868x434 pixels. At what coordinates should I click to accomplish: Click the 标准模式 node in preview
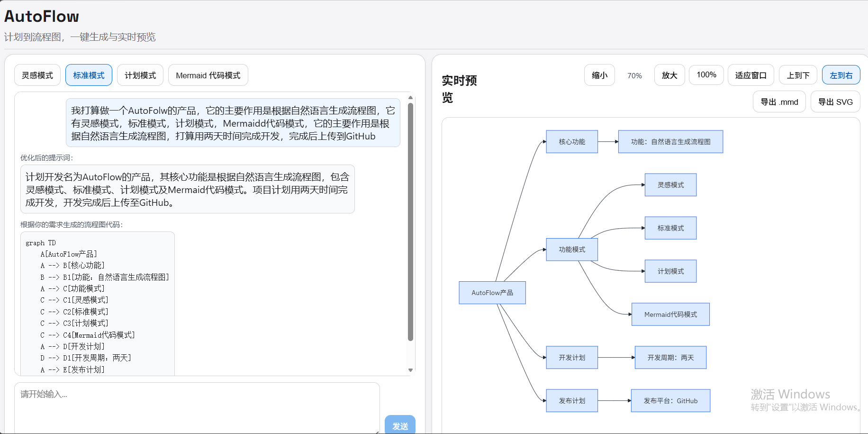tap(670, 228)
